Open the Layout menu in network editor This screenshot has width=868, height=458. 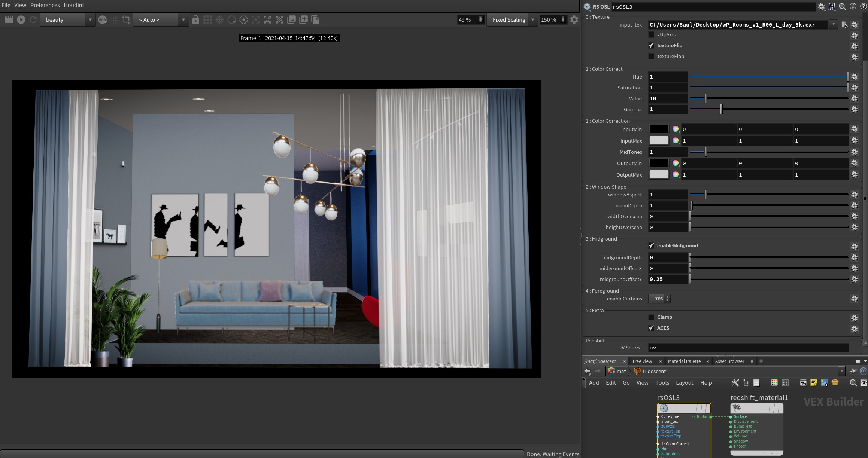(x=684, y=382)
